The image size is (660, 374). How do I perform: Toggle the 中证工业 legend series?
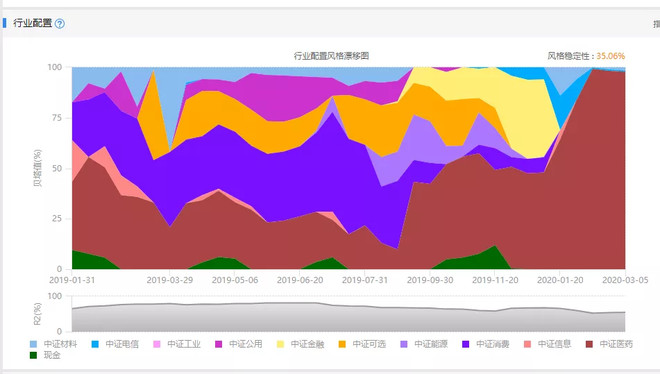[x=177, y=344]
